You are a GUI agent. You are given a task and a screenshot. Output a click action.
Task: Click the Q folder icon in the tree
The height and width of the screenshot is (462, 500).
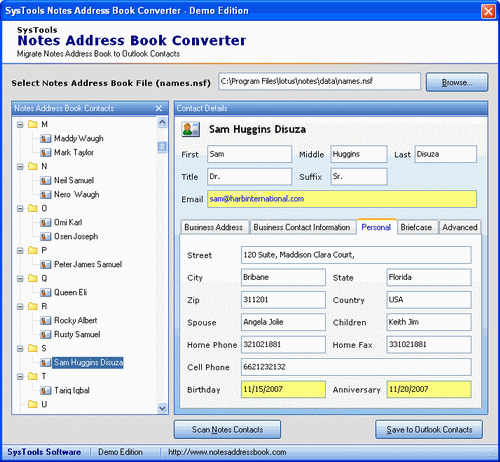[x=33, y=278]
